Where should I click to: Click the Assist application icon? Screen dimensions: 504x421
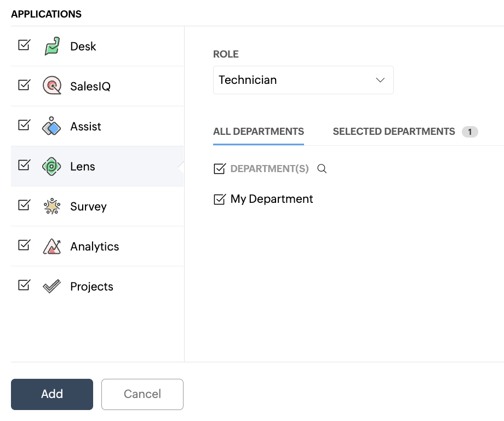[51, 126]
